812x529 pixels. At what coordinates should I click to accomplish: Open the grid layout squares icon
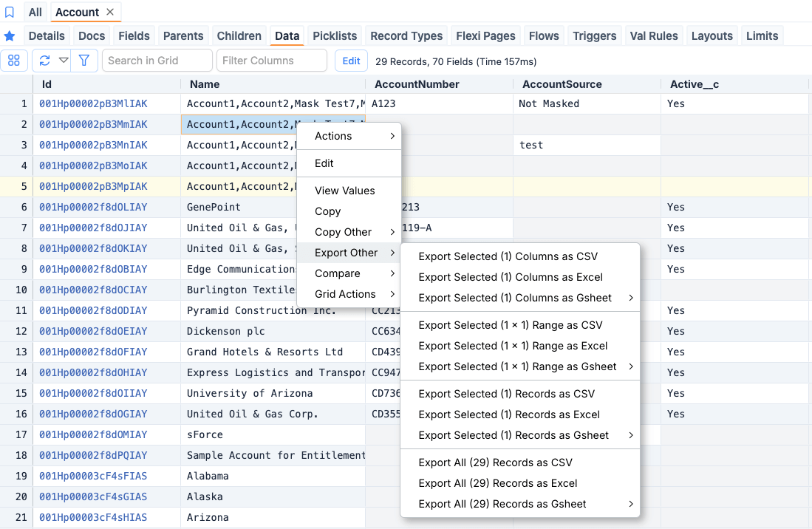[14, 61]
